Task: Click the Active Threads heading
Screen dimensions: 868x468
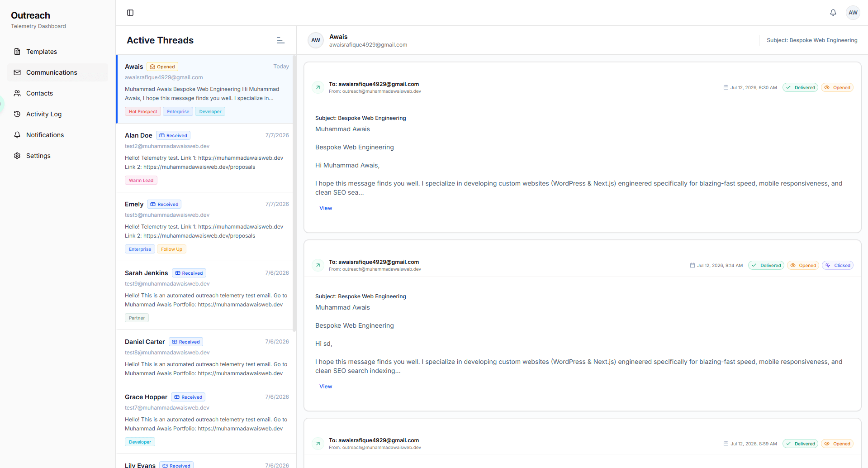Action: (x=160, y=40)
